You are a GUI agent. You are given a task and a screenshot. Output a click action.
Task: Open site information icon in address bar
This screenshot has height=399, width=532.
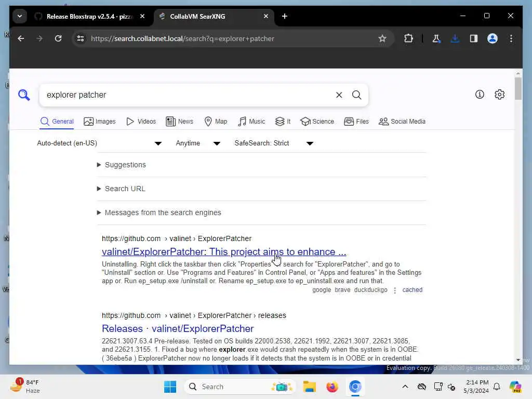[x=81, y=38]
